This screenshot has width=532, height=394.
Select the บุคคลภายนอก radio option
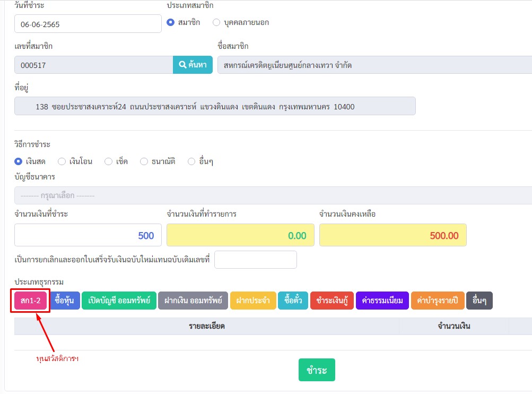(x=216, y=22)
